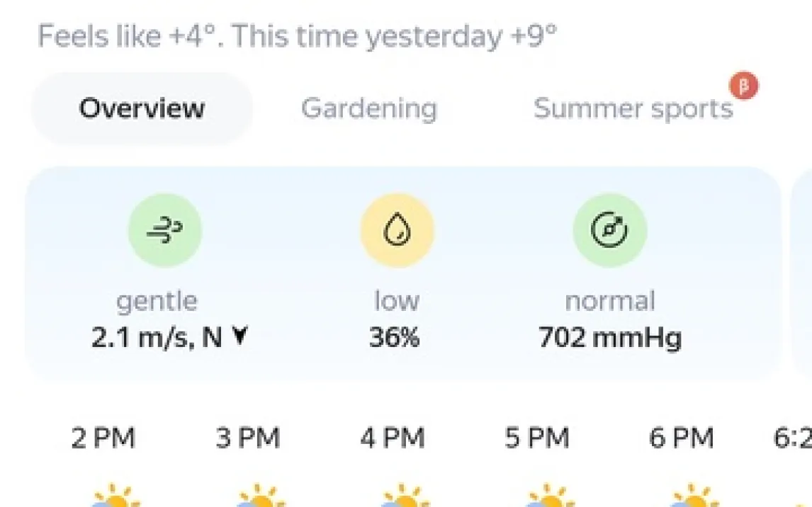Click the green wind speed icon
Viewport: 812px width, 507px height.
[x=165, y=230]
